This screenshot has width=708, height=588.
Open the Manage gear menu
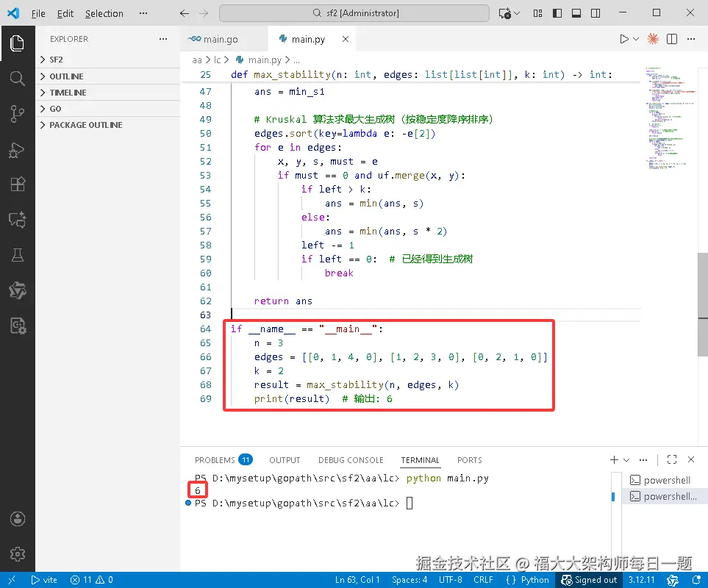pos(17,553)
